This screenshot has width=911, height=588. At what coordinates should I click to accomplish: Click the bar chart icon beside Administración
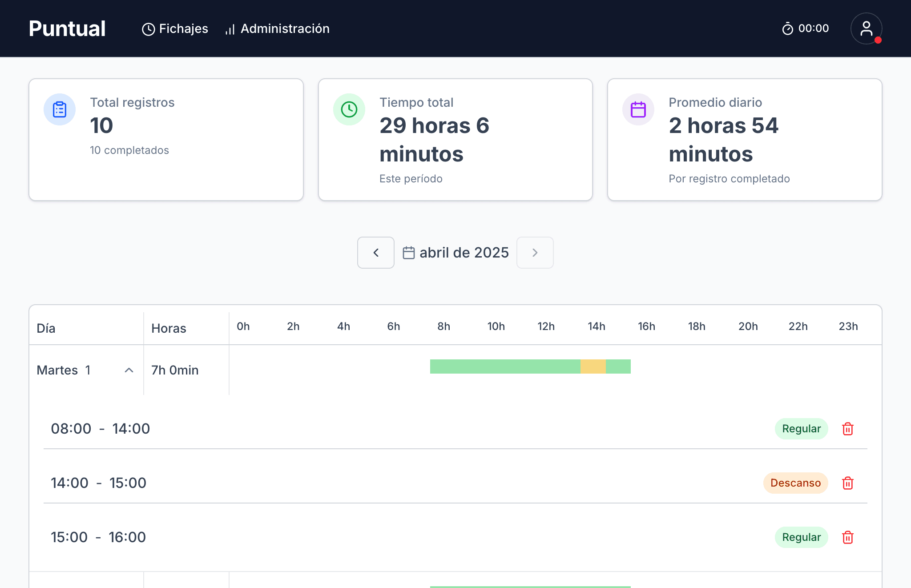click(x=230, y=29)
